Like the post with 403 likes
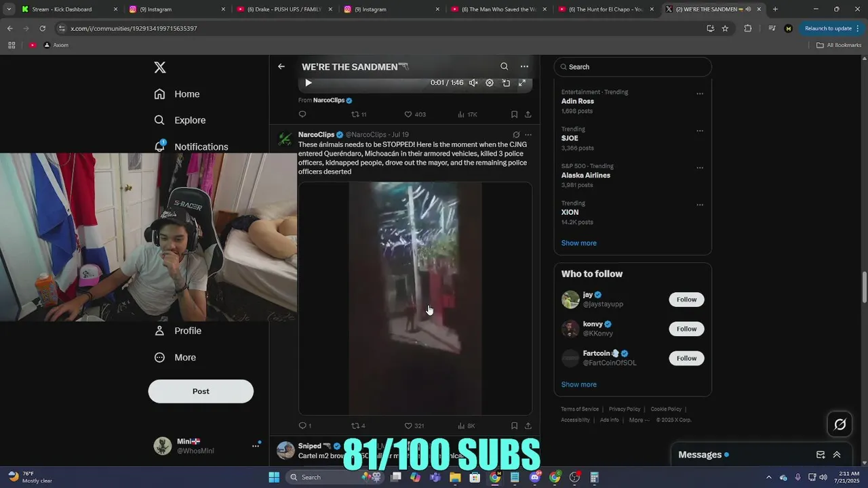 [x=415, y=115]
